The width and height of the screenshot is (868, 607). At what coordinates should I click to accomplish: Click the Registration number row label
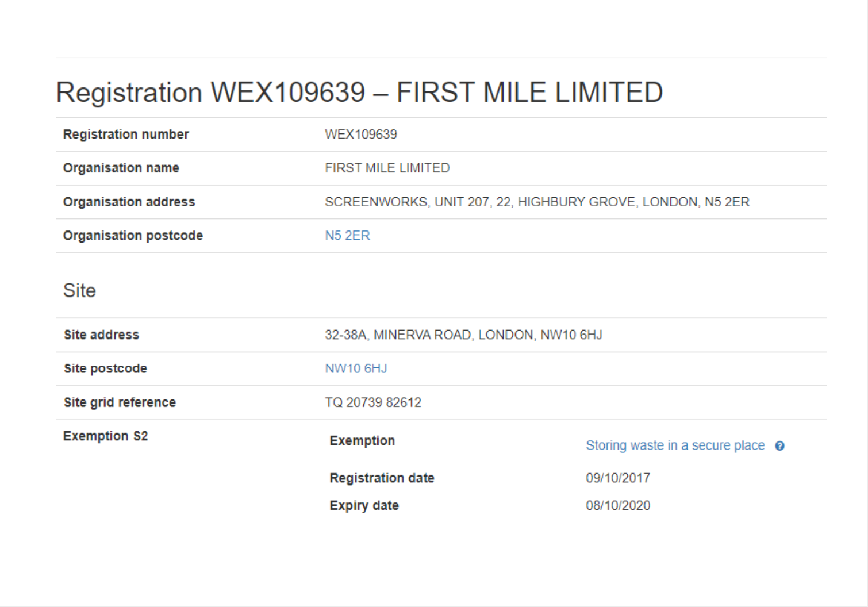click(126, 135)
